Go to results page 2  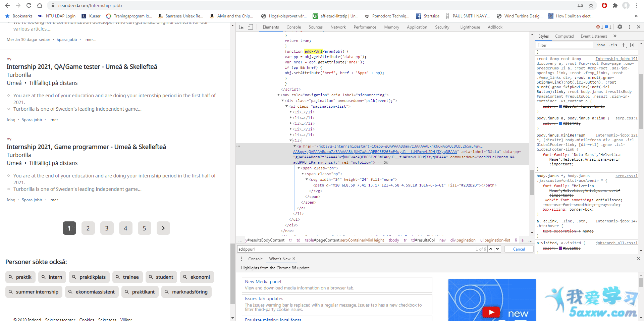point(88,228)
